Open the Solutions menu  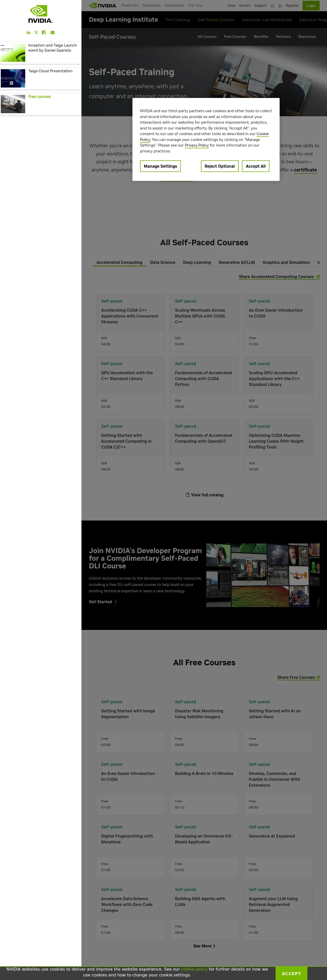tap(152, 5)
